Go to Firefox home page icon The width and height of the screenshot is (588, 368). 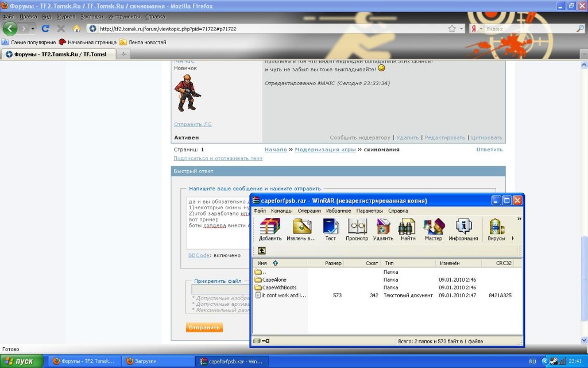point(76,29)
